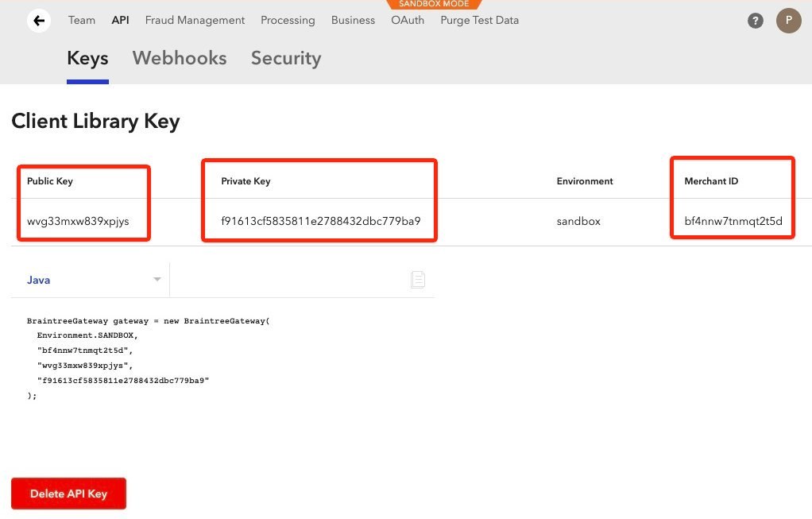Screen dimensions: 812x519
Task: Open the Team menu item
Action: click(x=82, y=20)
